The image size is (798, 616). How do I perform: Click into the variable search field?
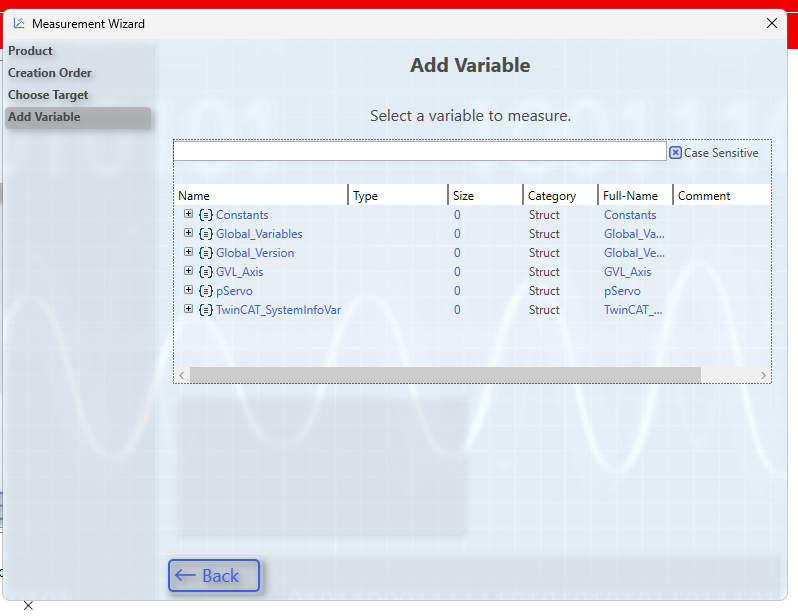point(420,151)
